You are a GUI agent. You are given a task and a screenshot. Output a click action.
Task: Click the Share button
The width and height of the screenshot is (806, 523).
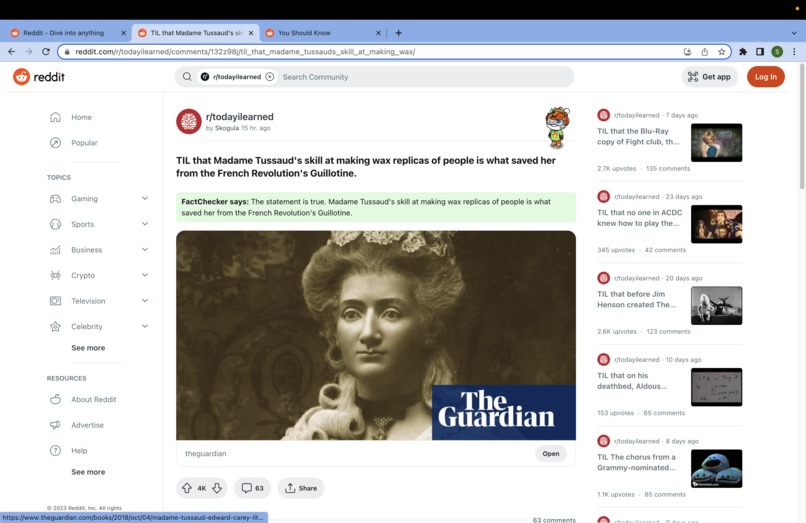[x=301, y=488]
